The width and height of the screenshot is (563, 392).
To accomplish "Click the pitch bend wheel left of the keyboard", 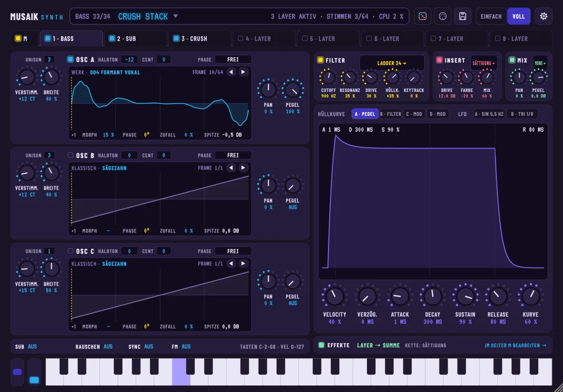I will (x=17, y=372).
